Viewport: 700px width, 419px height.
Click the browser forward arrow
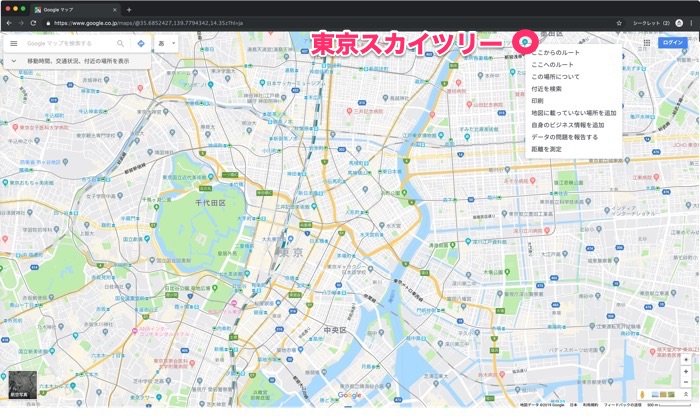21,23
